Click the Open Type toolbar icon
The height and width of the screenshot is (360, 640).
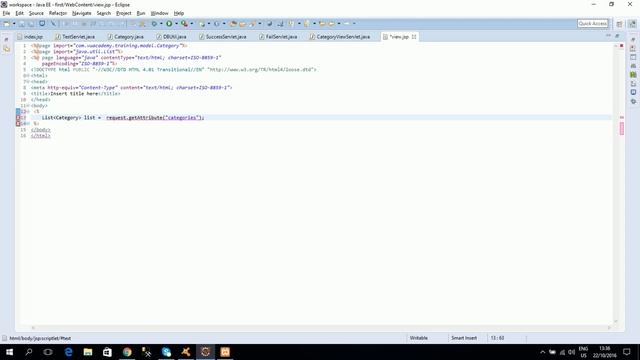coord(233,24)
